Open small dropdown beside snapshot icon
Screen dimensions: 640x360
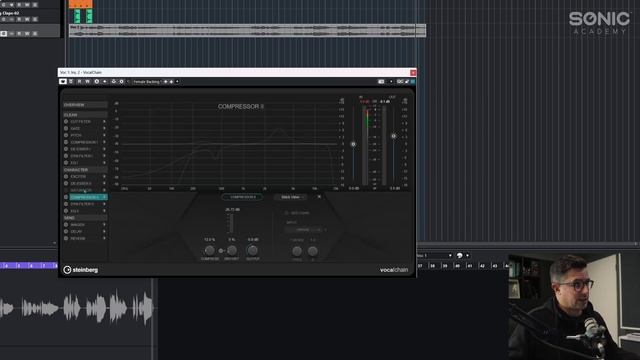(391, 82)
